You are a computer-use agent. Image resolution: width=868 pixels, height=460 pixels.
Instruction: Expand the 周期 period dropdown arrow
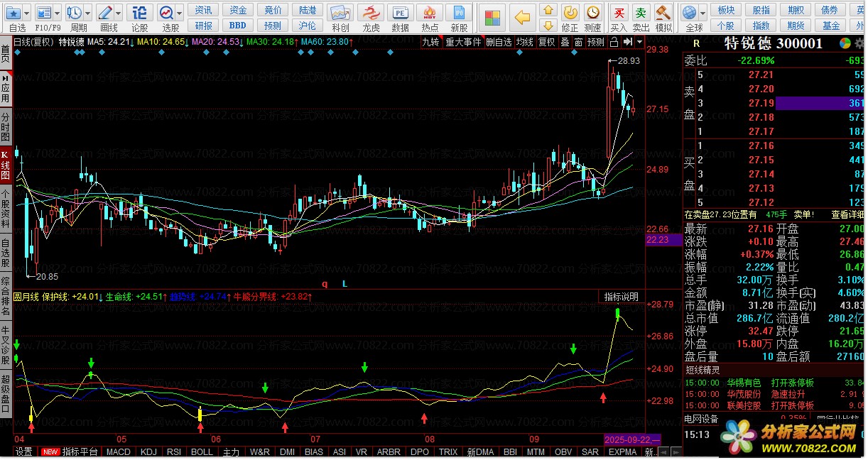88,13
